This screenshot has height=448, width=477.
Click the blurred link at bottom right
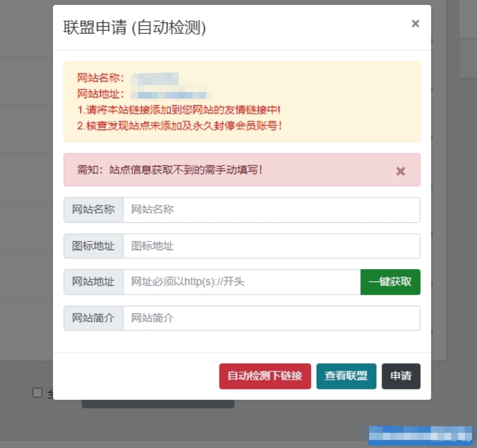coord(421,434)
